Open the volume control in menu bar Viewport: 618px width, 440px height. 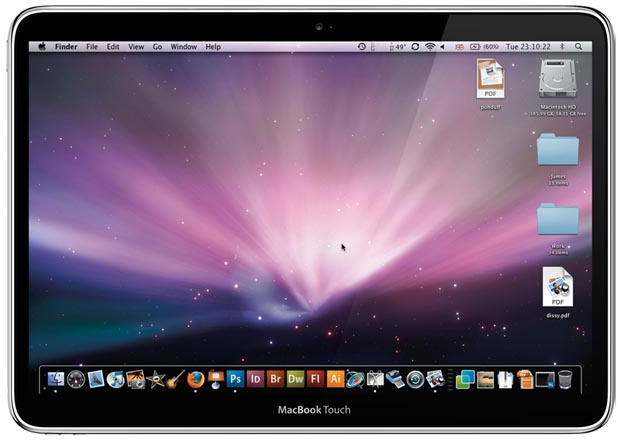[x=443, y=47]
